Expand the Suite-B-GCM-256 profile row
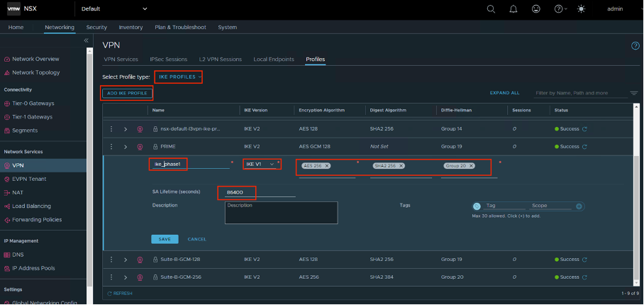Image resolution: width=644 pixels, height=305 pixels. (x=126, y=277)
